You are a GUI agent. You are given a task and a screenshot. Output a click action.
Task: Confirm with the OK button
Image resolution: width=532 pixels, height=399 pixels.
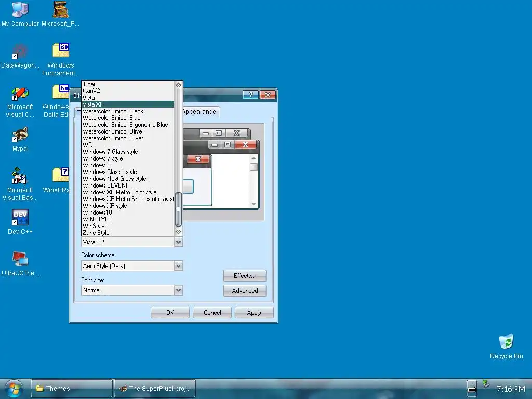coord(170,312)
